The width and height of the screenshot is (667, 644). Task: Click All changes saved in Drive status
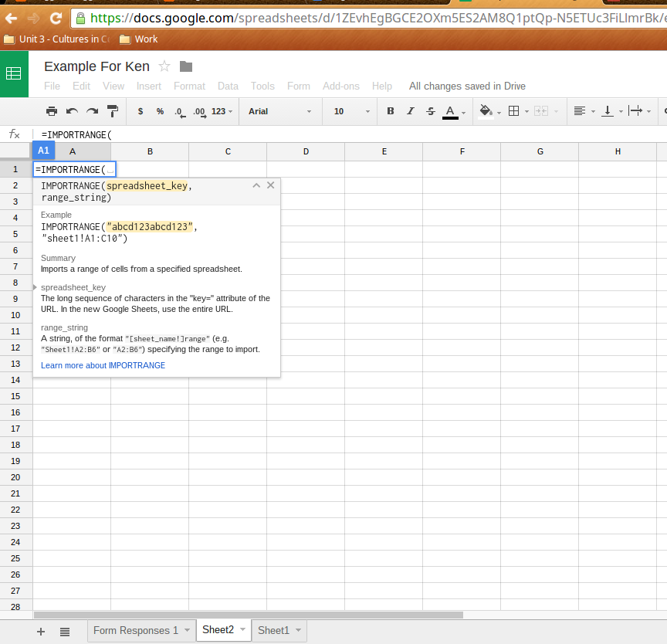[467, 86]
